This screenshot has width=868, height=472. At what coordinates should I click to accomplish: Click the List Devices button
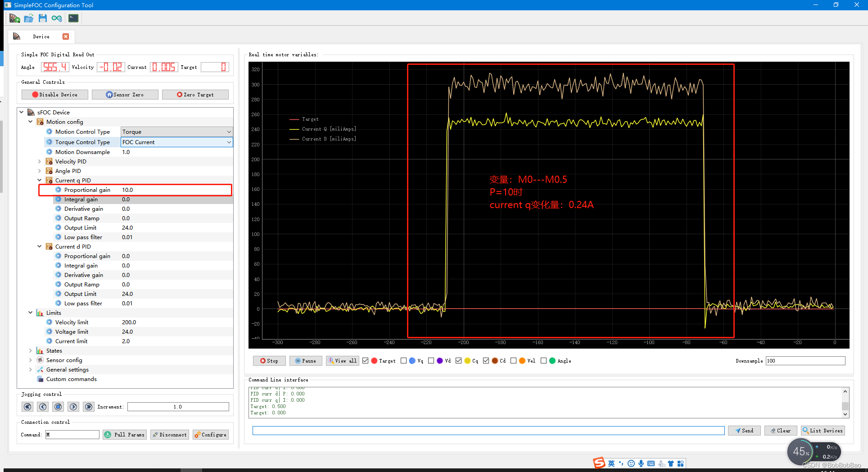823,431
